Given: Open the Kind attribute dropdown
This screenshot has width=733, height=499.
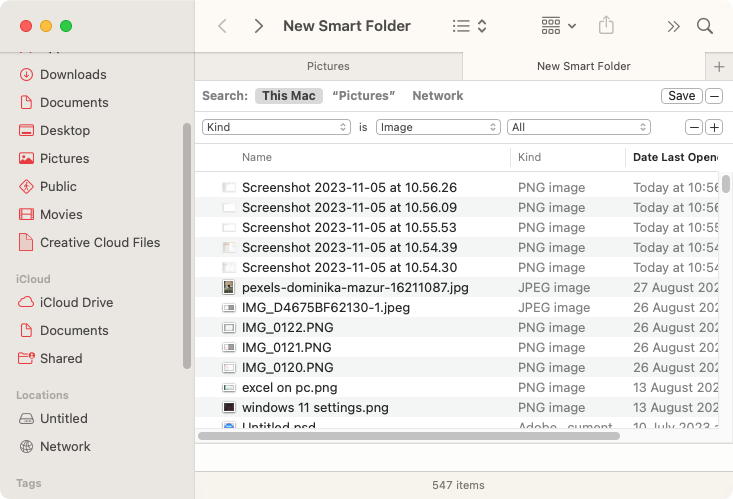Looking at the screenshot, I should click(x=276, y=127).
